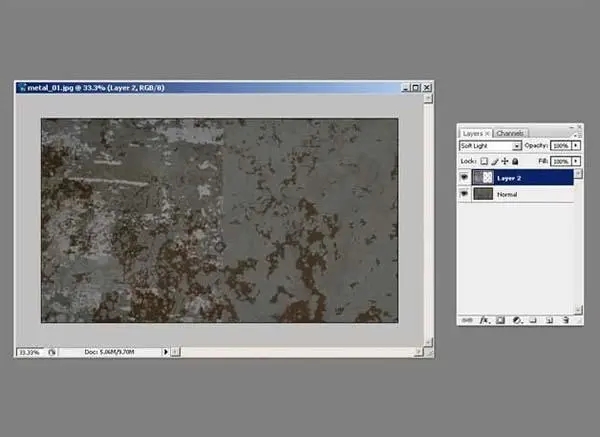Viewport: 600px width, 437px height.
Task: Open the document status bar arrow menu
Action: pyautogui.click(x=165, y=352)
